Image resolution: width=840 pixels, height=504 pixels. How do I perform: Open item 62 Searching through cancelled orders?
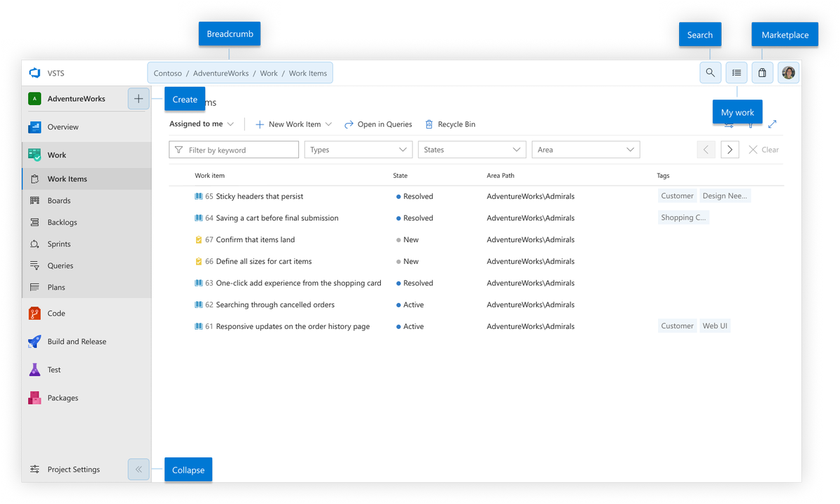point(275,304)
